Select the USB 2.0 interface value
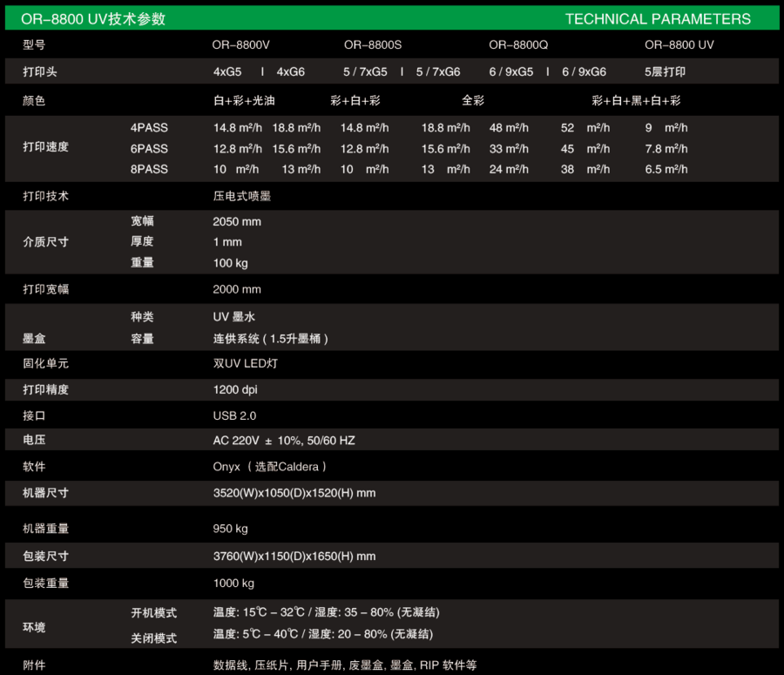Image resolution: width=784 pixels, height=675 pixels. (234, 415)
